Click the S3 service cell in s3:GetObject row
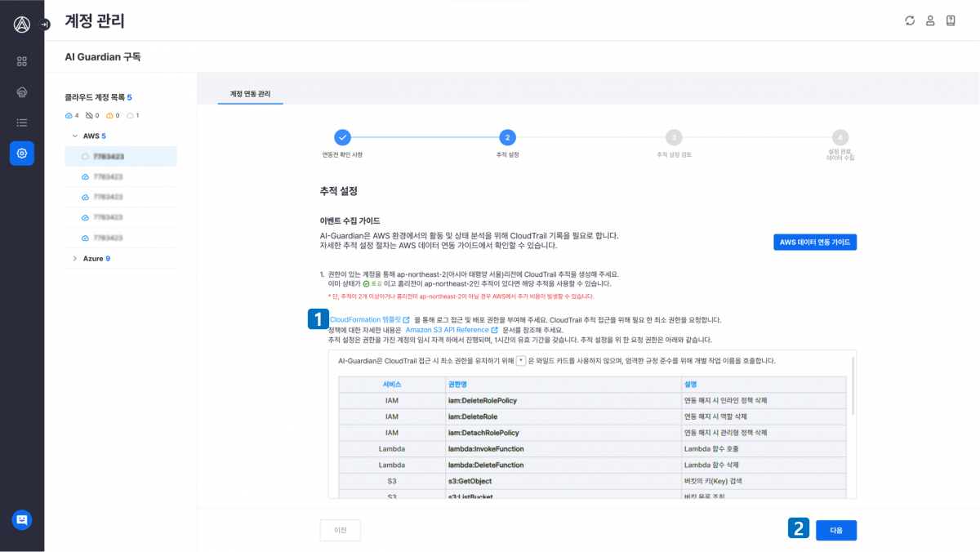The image size is (980, 552). [392, 480]
